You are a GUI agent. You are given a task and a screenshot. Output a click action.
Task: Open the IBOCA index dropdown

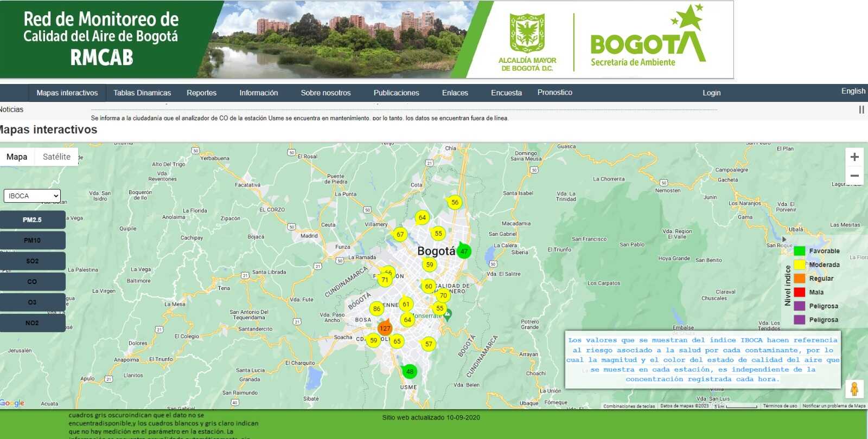point(32,196)
